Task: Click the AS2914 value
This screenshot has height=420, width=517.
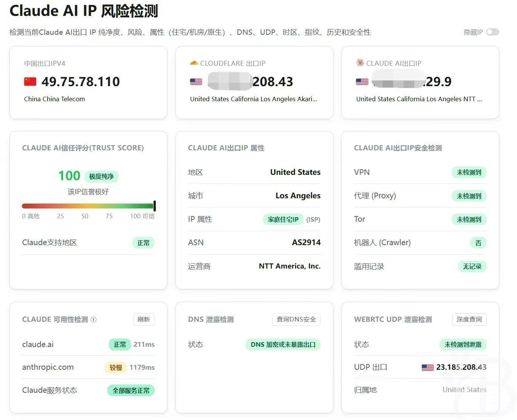Action: (x=306, y=242)
